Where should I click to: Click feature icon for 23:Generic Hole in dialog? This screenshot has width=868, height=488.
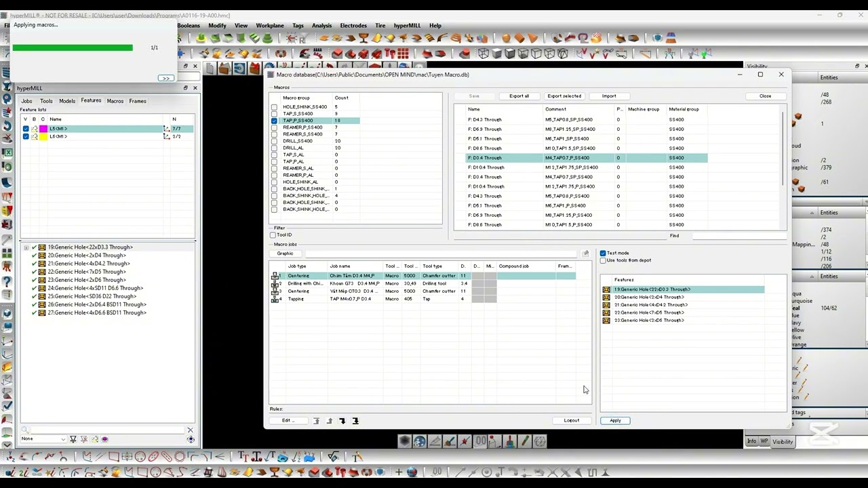[x=606, y=321]
